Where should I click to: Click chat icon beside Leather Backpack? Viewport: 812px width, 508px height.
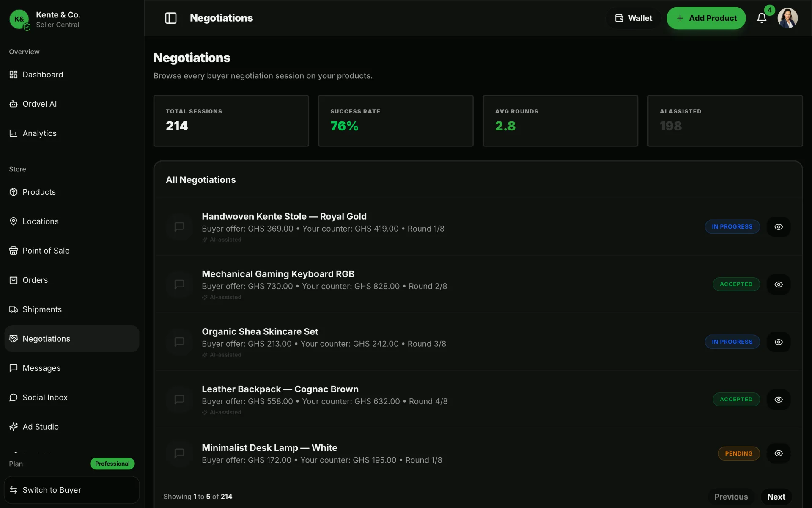pos(179,400)
